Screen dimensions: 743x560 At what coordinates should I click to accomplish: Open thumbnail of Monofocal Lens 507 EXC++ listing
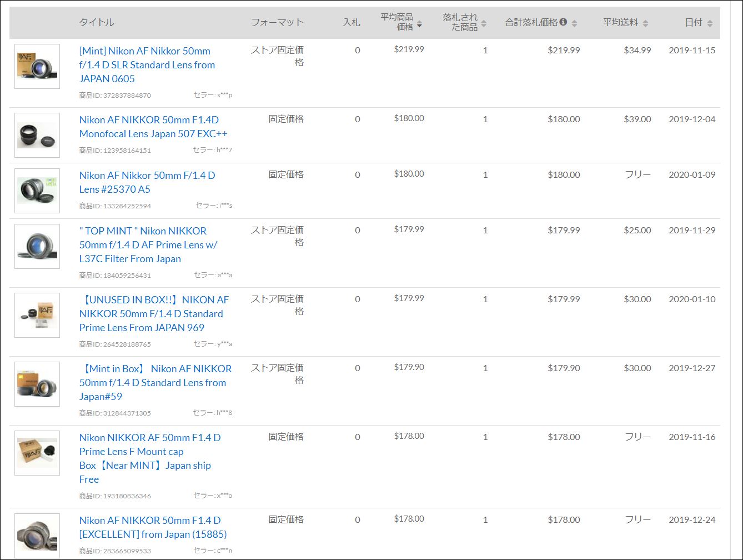37,135
